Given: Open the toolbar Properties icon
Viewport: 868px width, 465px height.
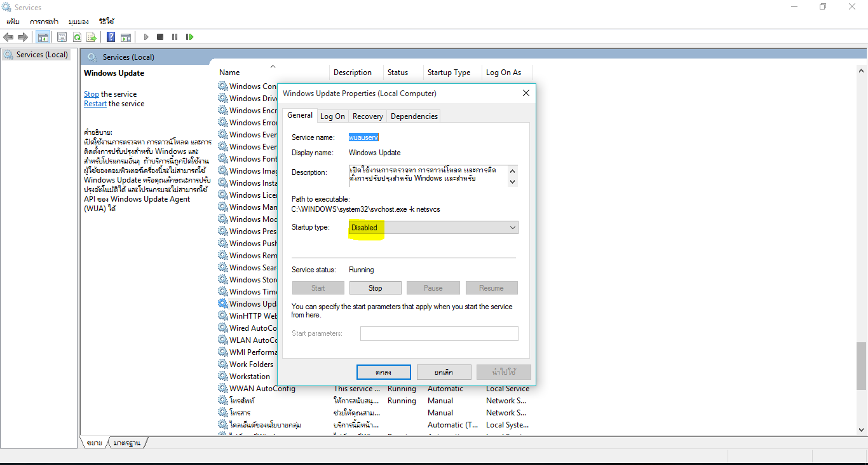Looking at the screenshot, I should pyautogui.click(x=62, y=37).
